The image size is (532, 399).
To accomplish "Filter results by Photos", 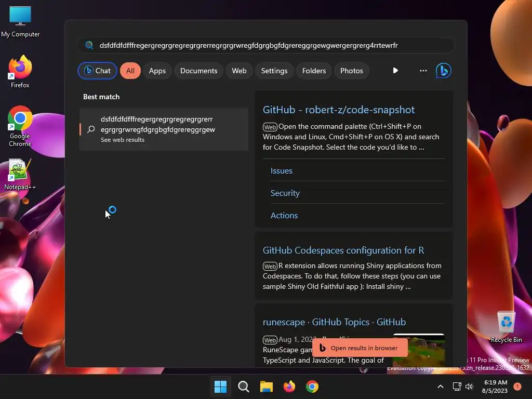I will click(x=352, y=71).
